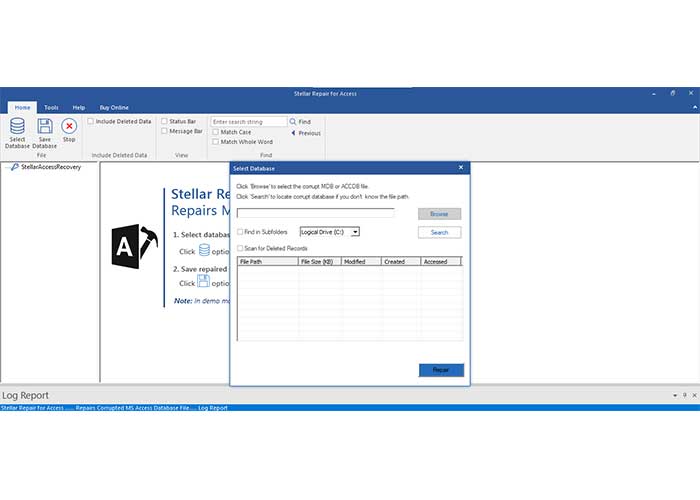Click the Find magnifier icon
The image size is (700, 500).
tap(293, 121)
